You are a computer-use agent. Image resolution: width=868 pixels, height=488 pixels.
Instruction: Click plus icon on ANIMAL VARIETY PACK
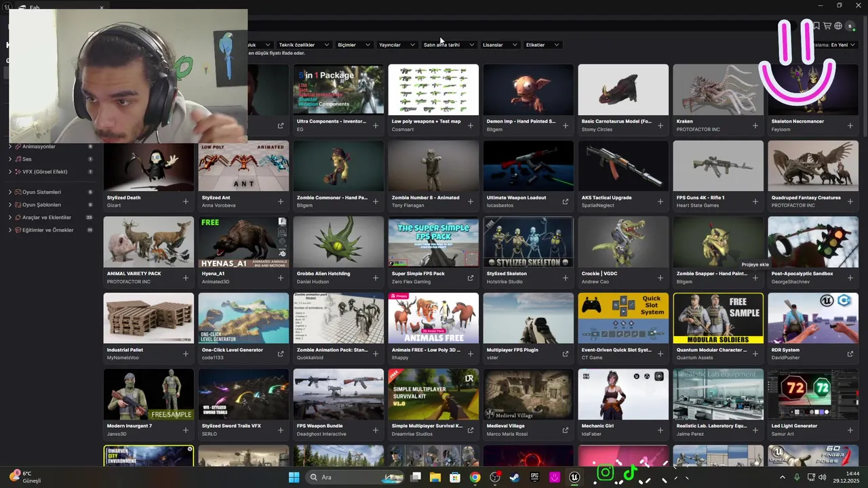point(186,277)
